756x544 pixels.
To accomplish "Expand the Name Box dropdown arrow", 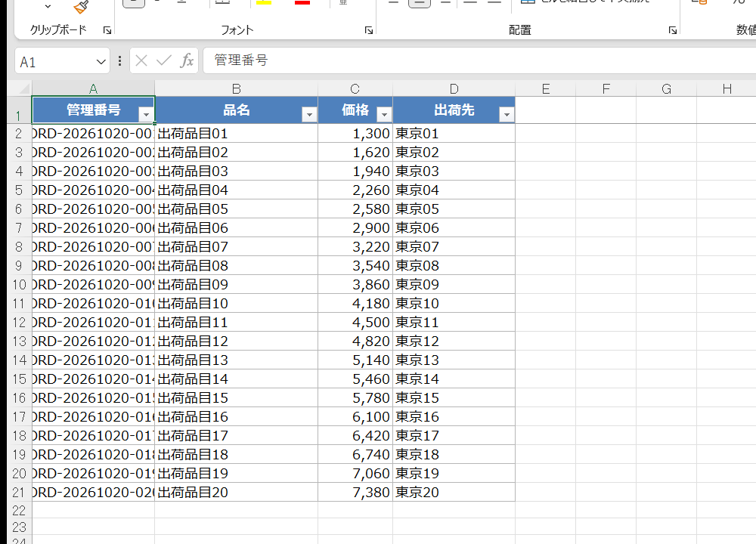I will click(x=101, y=62).
